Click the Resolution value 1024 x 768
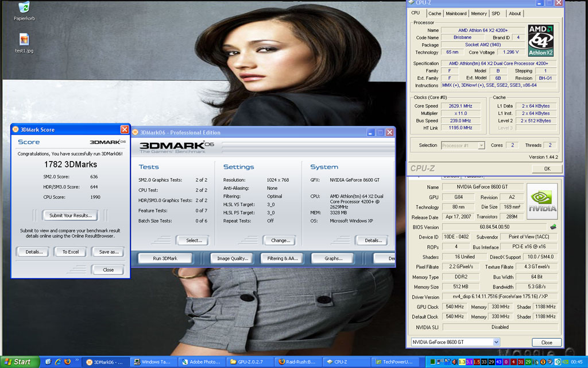This screenshot has height=368, width=588. tap(278, 180)
